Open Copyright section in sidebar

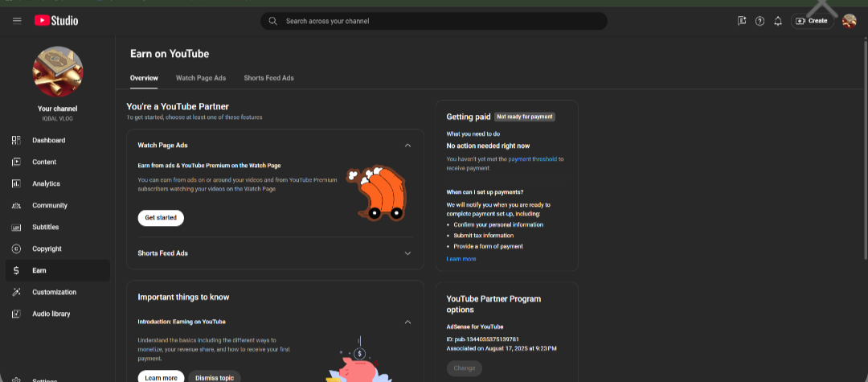[47, 249]
